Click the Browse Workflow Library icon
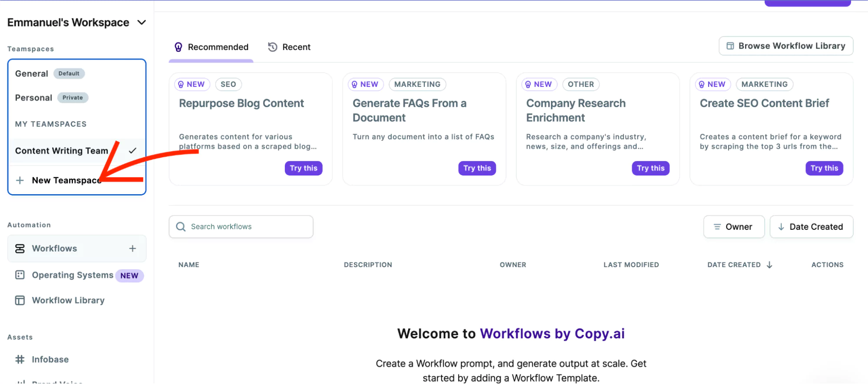This screenshot has width=868, height=384. point(730,46)
